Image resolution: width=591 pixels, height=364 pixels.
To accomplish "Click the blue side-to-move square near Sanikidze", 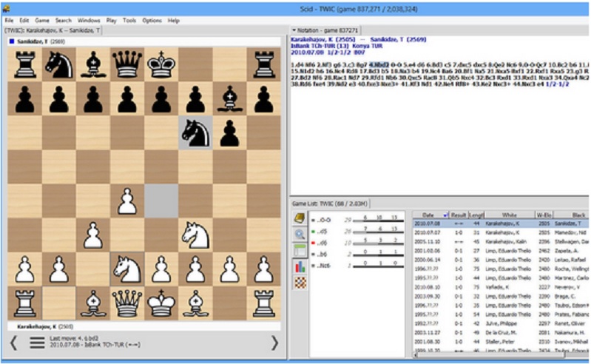I will tap(12, 41).
